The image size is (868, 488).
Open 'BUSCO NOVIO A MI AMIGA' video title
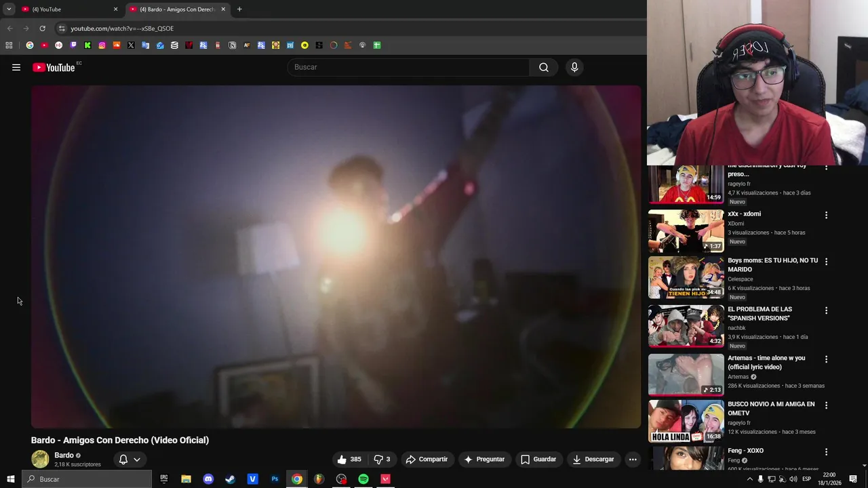(771, 409)
